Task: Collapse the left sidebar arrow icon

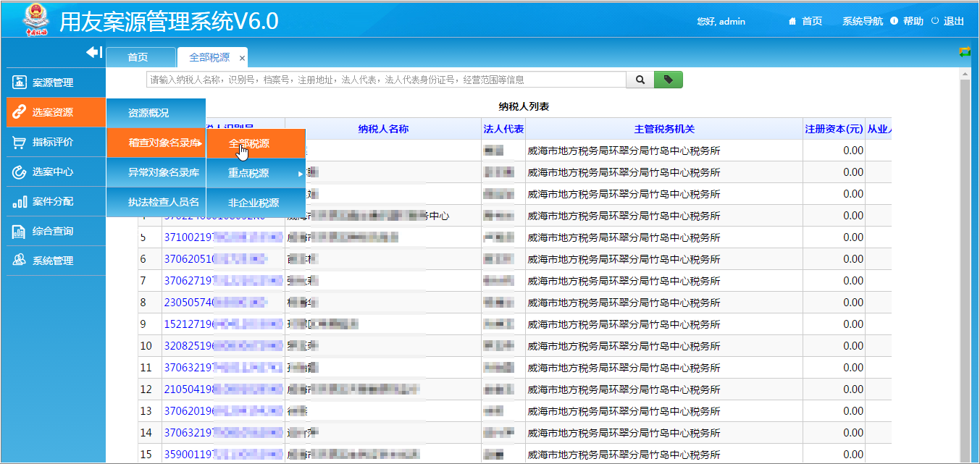Action: [94, 52]
